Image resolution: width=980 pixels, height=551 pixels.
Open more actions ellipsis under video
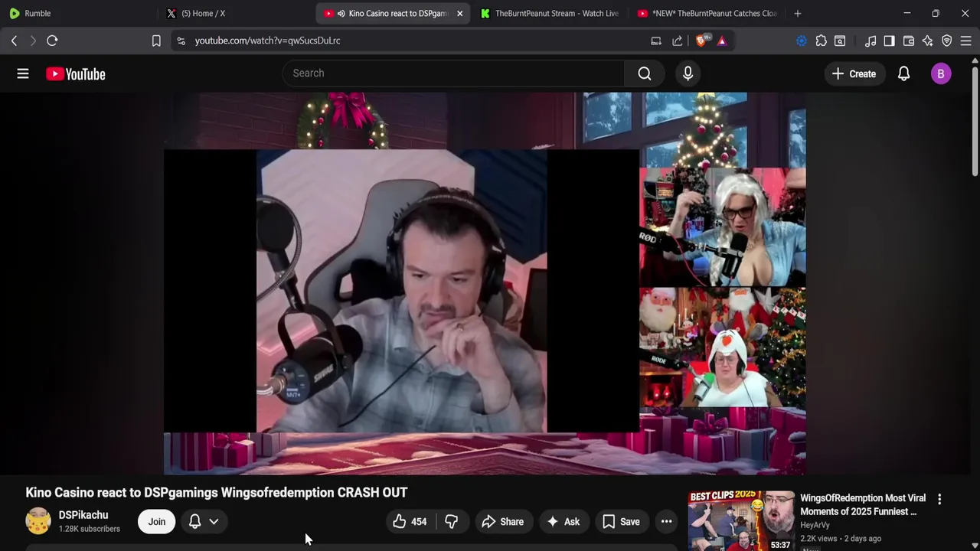pyautogui.click(x=667, y=522)
